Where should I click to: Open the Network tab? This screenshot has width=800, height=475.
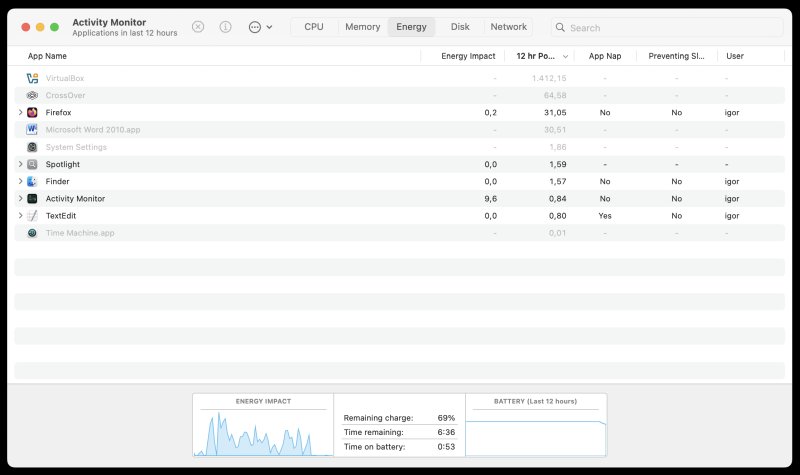[508, 27]
